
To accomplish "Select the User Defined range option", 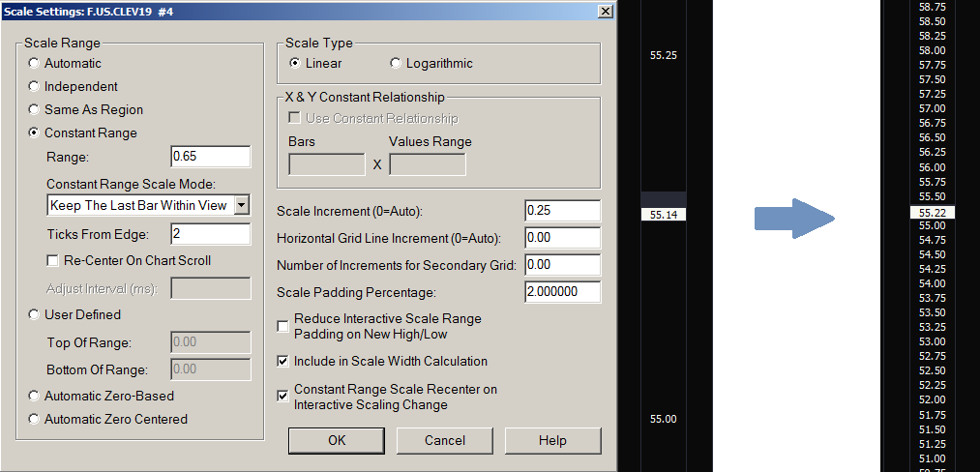I will 35,315.
